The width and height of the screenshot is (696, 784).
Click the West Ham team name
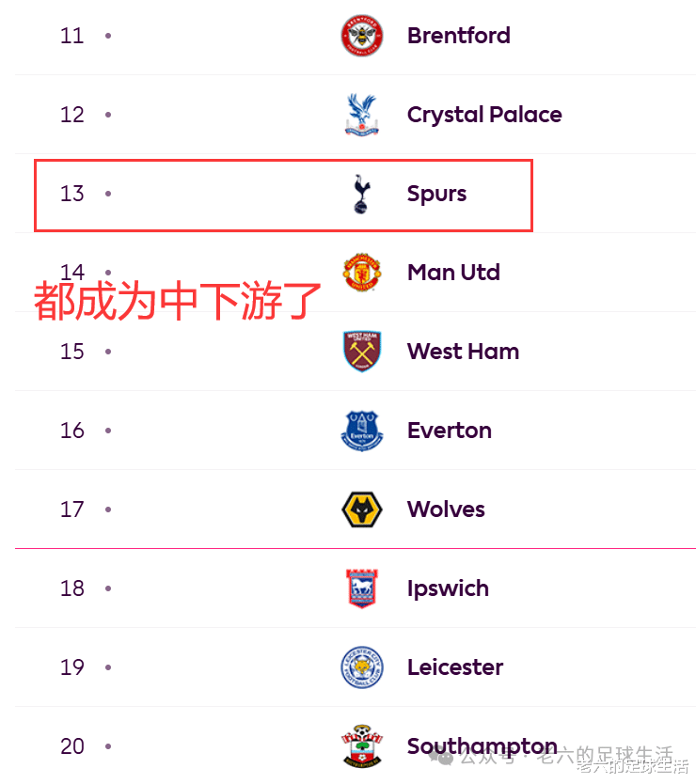tap(463, 352)
